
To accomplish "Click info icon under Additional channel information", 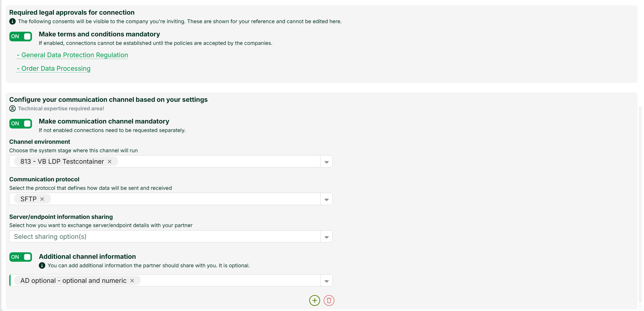I will (x=42, y=266).
